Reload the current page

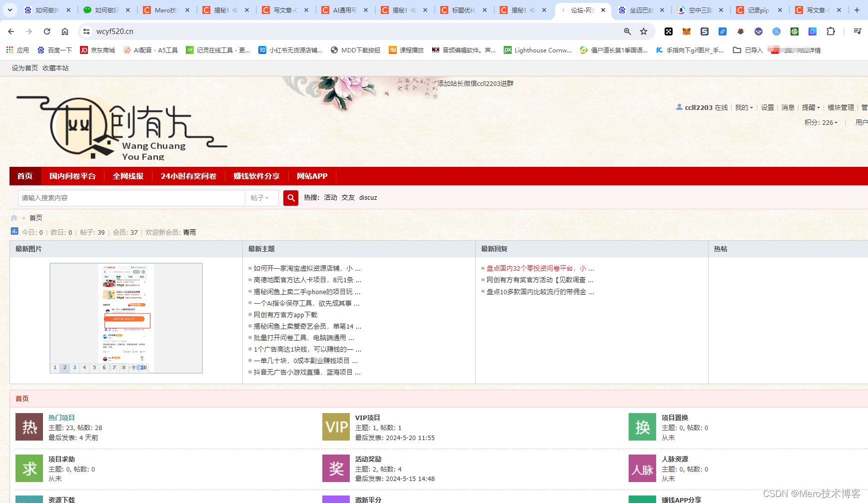tap(47, 31)
